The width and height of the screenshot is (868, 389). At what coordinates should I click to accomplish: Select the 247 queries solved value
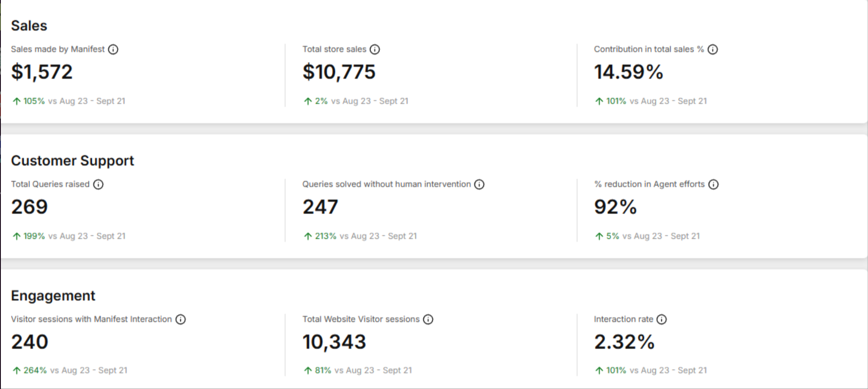320,207
